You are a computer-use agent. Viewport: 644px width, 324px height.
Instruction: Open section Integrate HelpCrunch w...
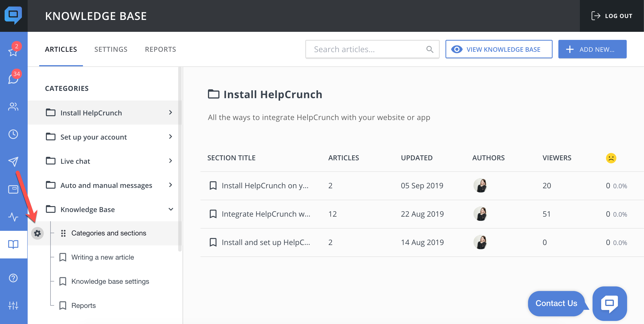266,214
